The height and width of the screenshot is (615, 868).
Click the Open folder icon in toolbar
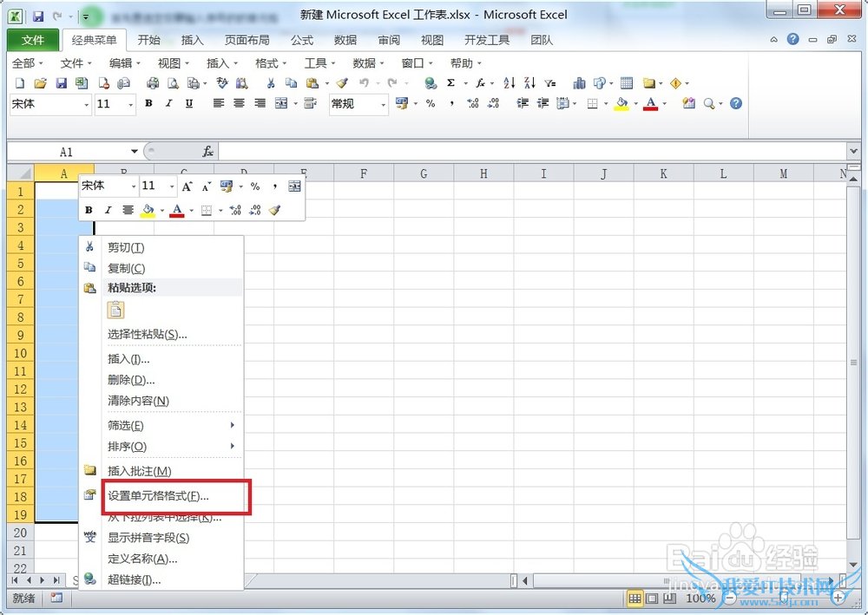[40, 83]
